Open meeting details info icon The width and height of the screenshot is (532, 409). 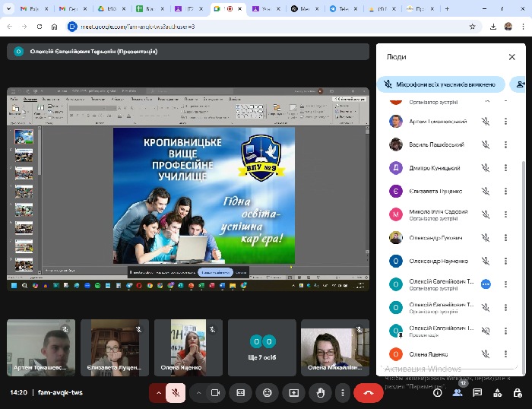[x=438, y=392]
